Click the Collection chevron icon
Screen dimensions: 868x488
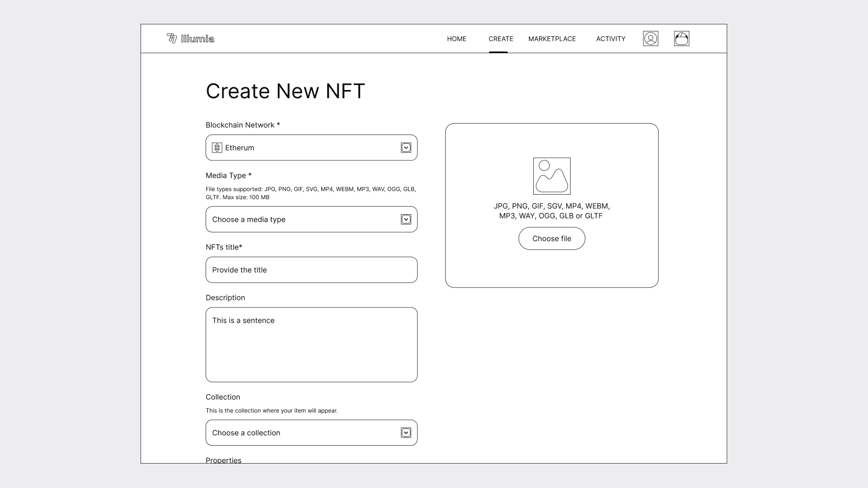(406, 433)
